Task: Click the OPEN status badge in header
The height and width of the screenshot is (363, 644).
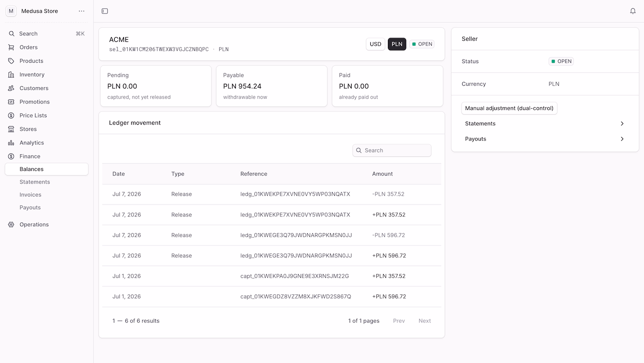Action: (422, 44)
